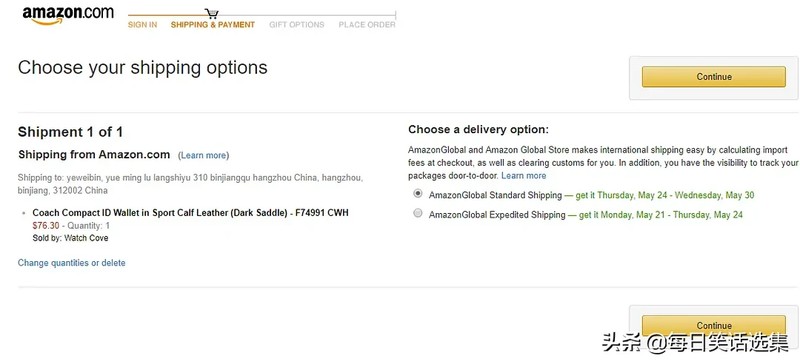The width and height of the screenshot is (800, 364).
Task: Select AmazonGlobal Expedited Shipping radio button
Action: click(418, 213)
